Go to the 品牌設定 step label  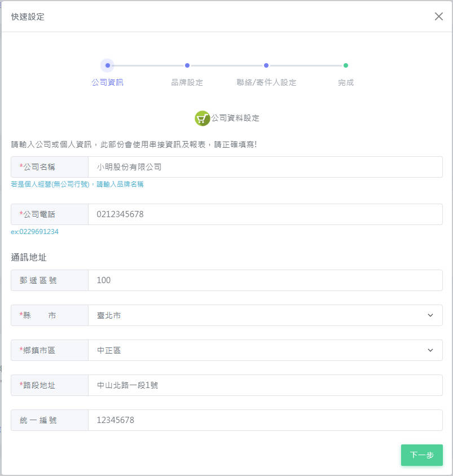tap(187, 82)
